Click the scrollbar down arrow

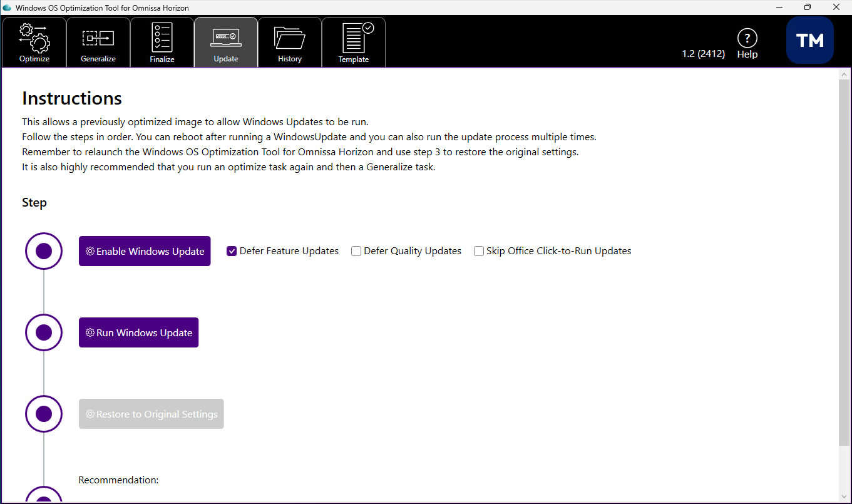pyautogui.click(x=844, y=496)
